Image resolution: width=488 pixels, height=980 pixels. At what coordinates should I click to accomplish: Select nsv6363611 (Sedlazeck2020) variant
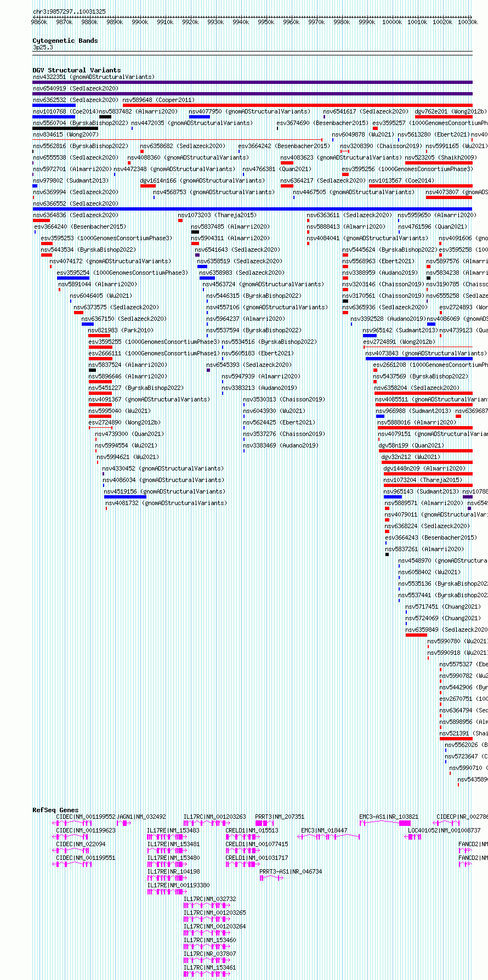pos(349,215)
